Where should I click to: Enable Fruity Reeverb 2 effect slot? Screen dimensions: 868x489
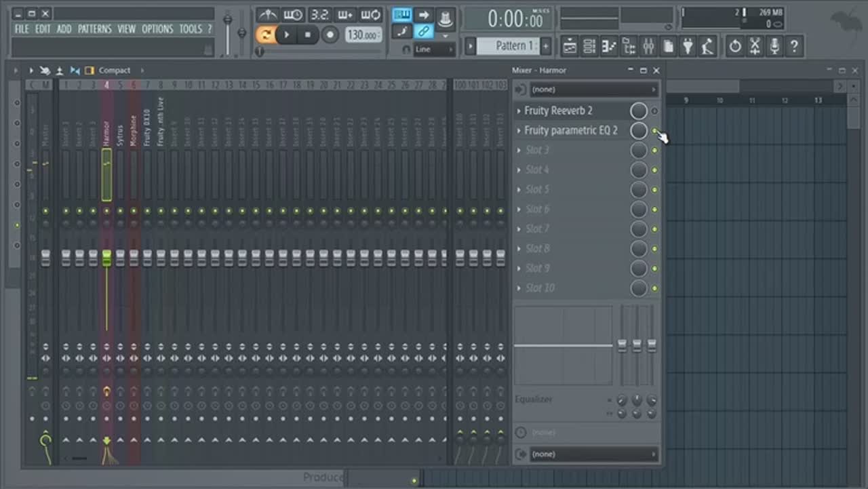click(x=654, y=111)
